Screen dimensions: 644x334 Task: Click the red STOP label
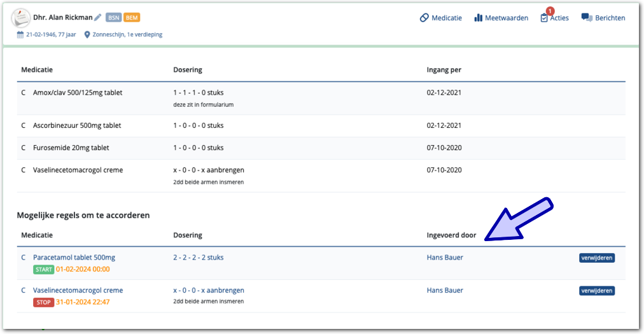[43, 302]
